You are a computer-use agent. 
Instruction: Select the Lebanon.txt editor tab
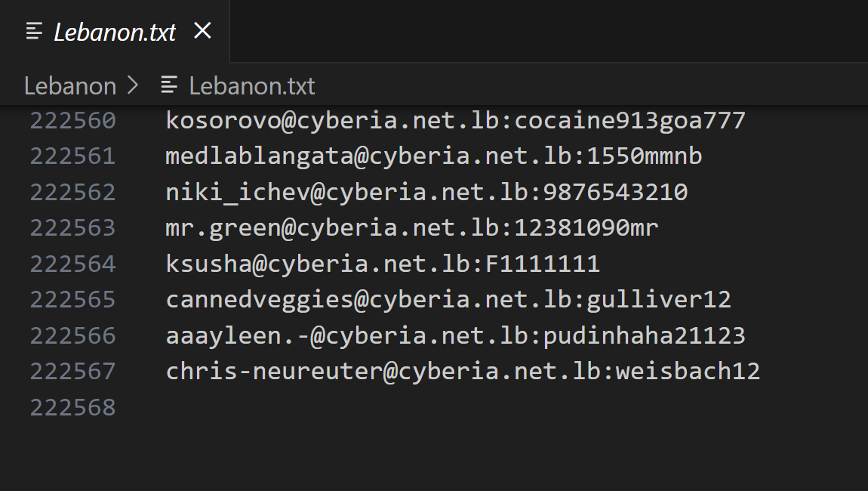tap(115, 32)
